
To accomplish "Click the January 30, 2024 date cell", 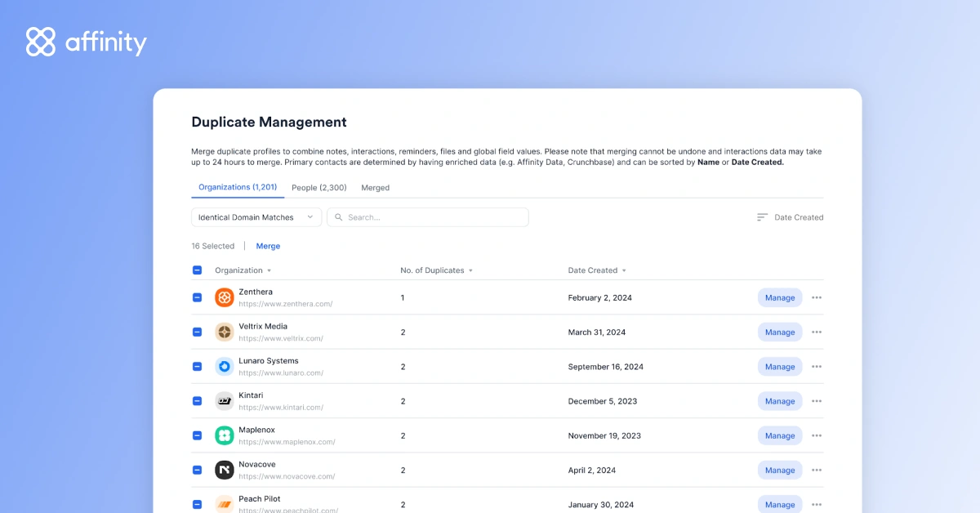I will (x=599, y=504).
